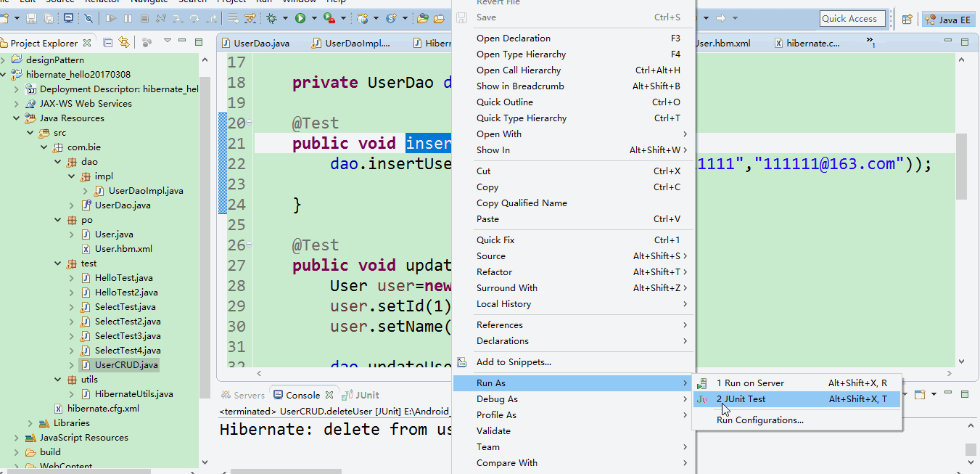Click Run Configurations... in the submenu
Image resolution: width=980 pixels, height=474 pixels.
click(759, 420)
